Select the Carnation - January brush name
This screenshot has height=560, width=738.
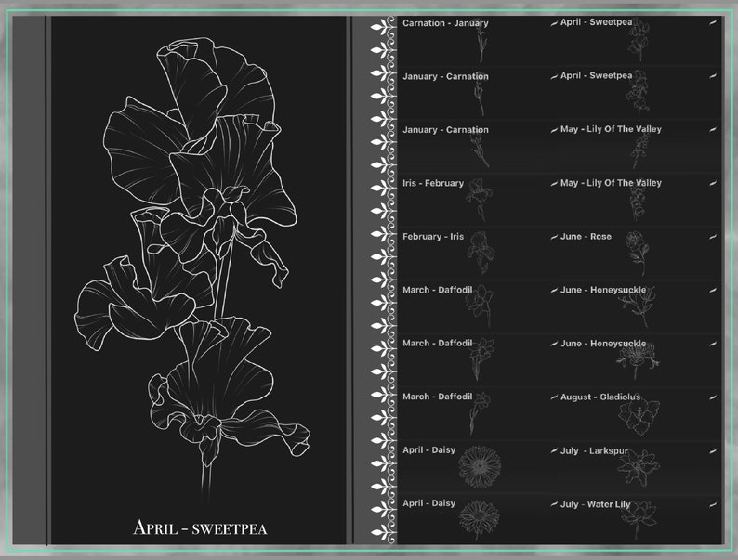pyautogui.click(x=445, y=23)
